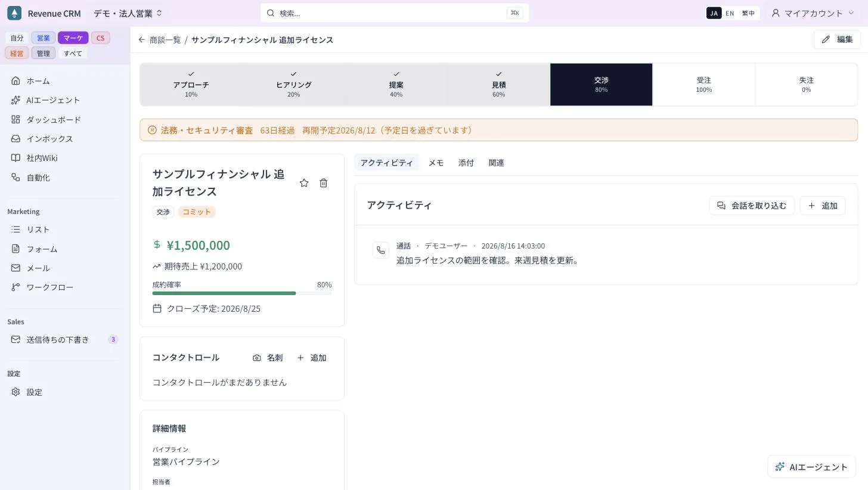Select the 受注 100% stage
This screenshot has height=490, width=868.
[704, 85]
